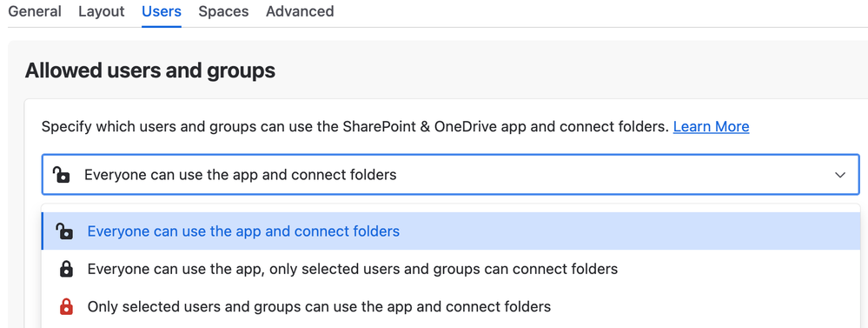The width and height of the screenshot is (868, 328).
Task: Open the Advanced tab
Action: point(300,11)
